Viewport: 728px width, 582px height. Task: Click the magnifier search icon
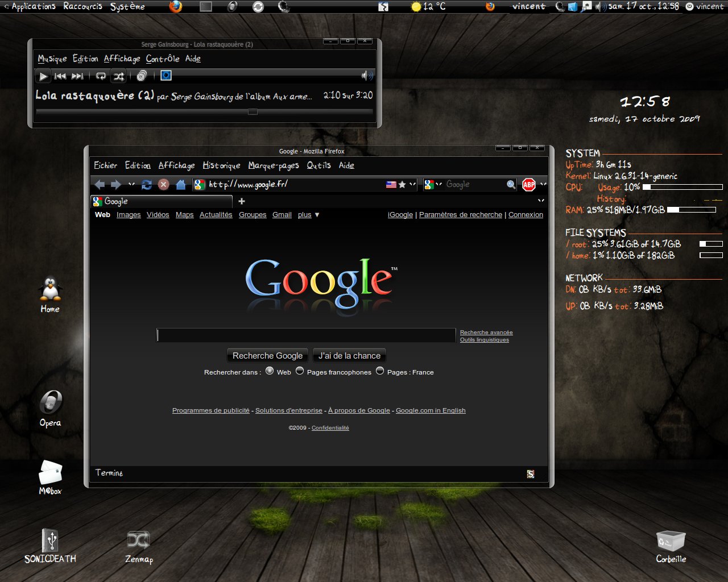click(x=511, y=184)
